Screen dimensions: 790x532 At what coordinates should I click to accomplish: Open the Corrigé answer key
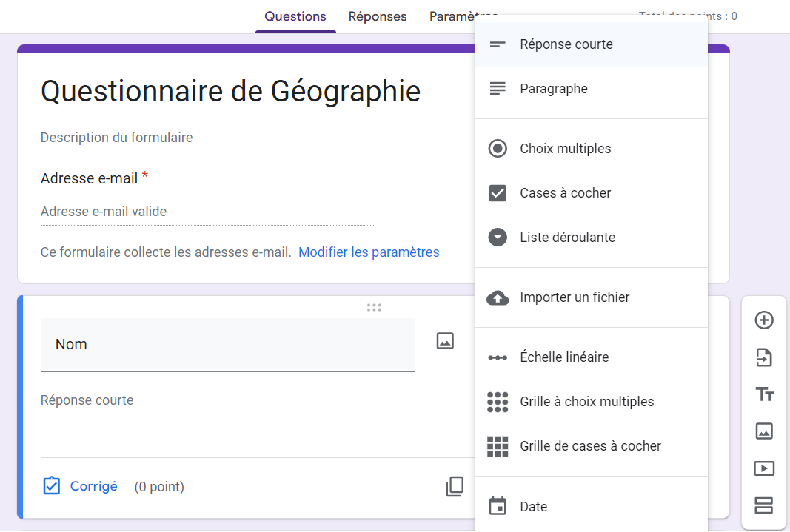pos(80,486)
